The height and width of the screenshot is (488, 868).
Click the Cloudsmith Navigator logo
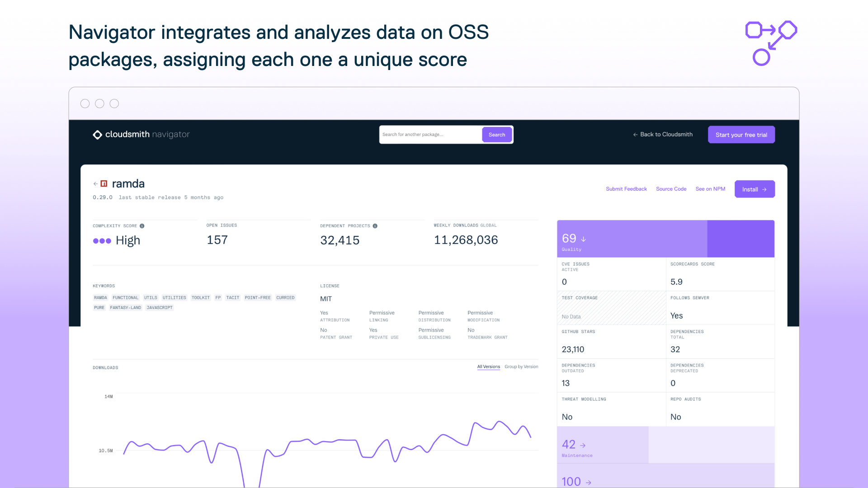(x=141, y=135)
